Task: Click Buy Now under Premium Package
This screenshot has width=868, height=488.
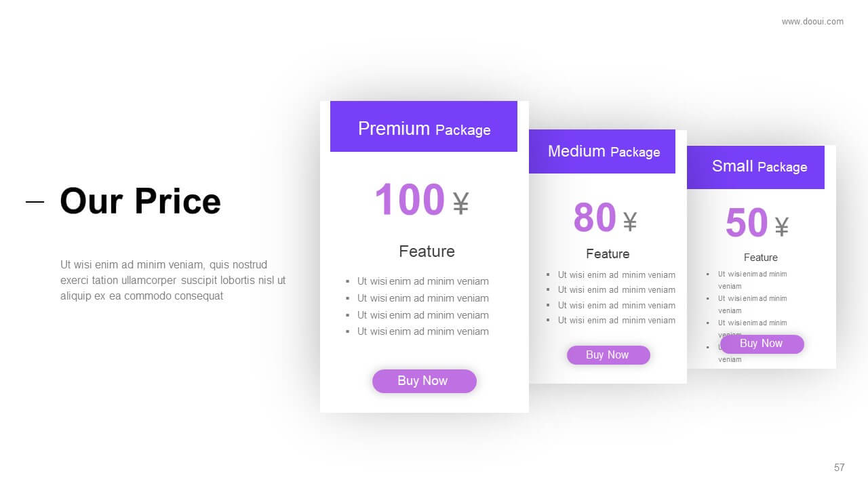Action: pos(425,381)
